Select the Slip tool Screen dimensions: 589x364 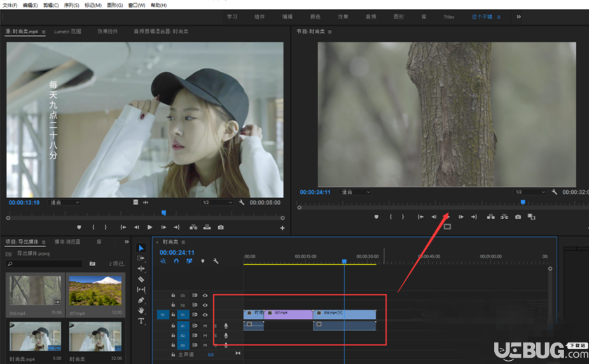pyautogui.click(x=141, y=289)
